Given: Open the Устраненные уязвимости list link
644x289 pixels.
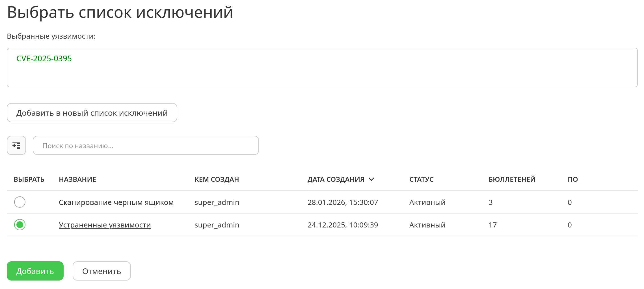Looking at the screenshot, I should click(x=105, y=225).
